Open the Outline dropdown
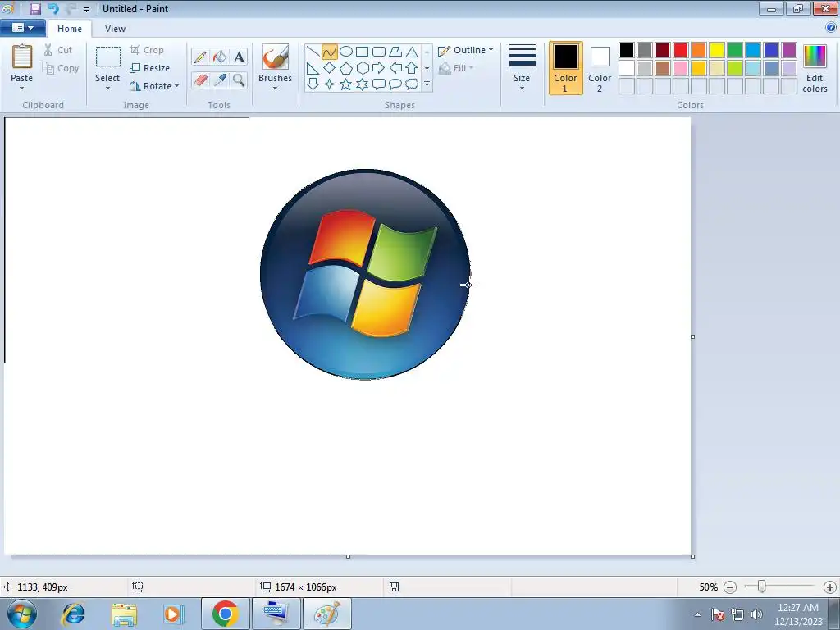Image resolution: width=840 pixels, height=630 pixels. (x=491, y=50)
